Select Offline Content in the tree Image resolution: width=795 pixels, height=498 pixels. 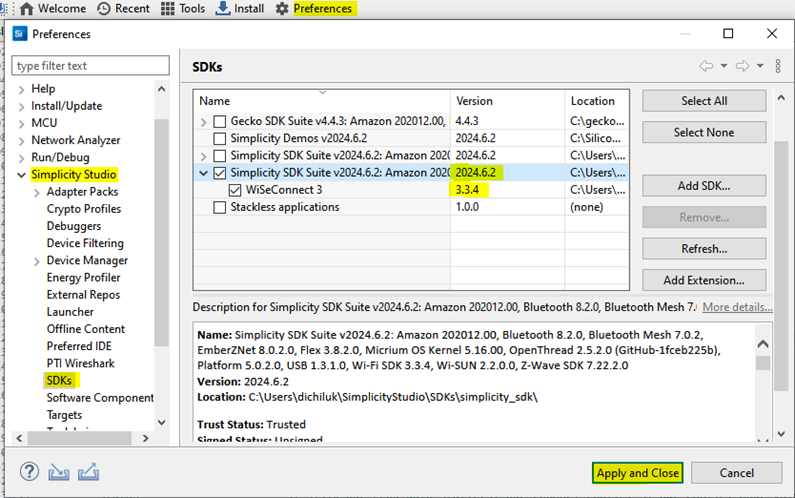pyautogui.click(x=86, y=329)
